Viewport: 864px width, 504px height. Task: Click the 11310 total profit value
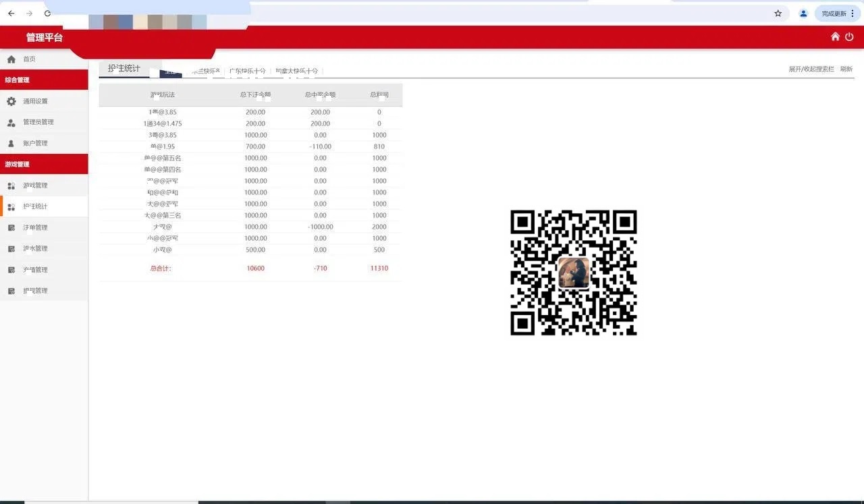[x=379, y=269]
